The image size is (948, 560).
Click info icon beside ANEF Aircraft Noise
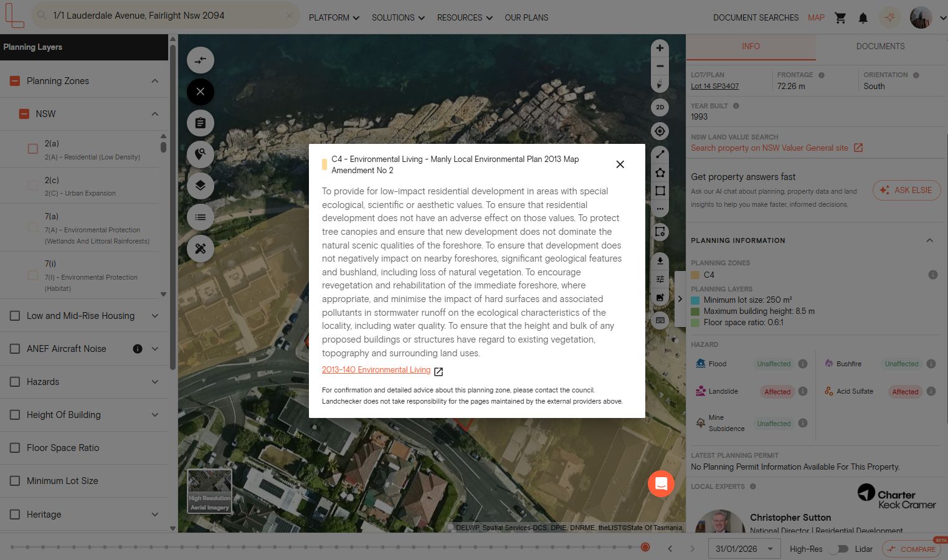(138, 349)
